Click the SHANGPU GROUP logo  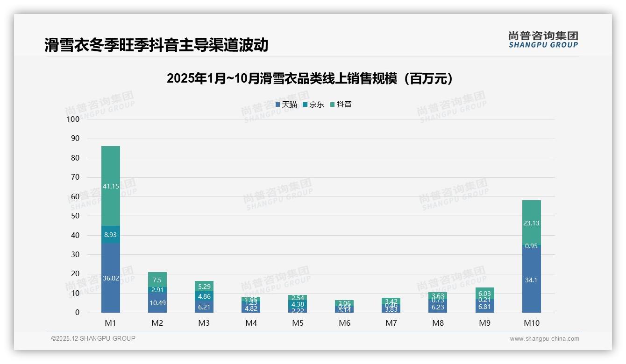(543, 40)
